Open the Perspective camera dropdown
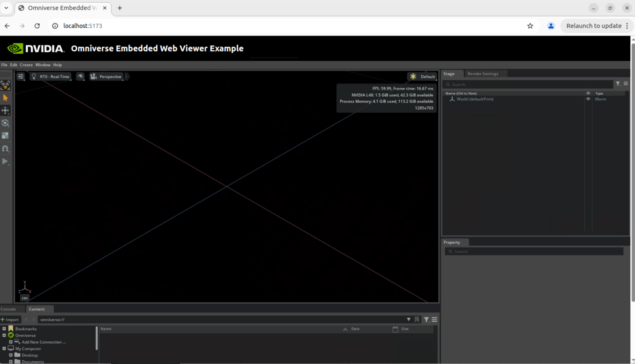635x364 pixels. pos(106,77)
